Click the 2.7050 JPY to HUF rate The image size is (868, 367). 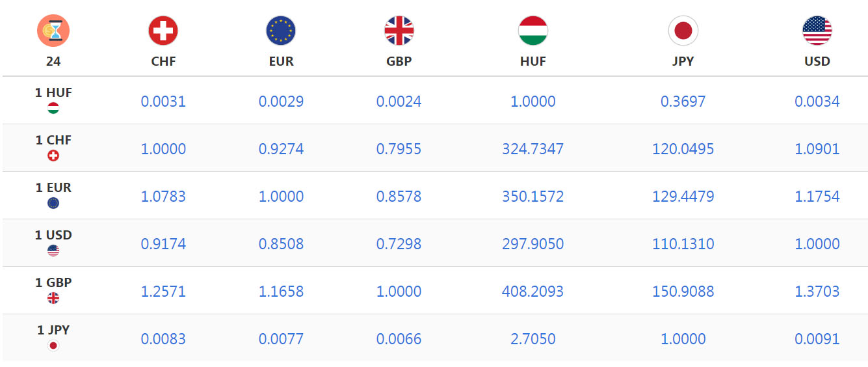pyautogui.click(x=533, y=339)
